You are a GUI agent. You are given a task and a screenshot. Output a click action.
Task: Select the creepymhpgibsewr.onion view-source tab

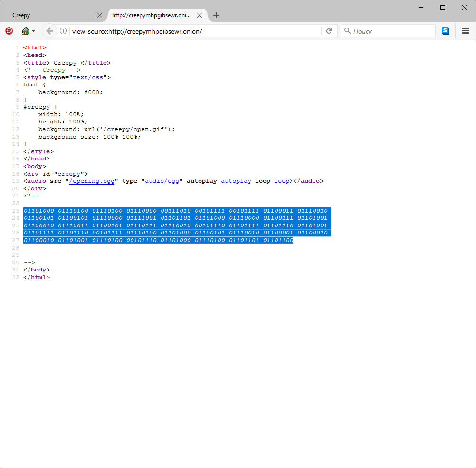click(151, 15)
